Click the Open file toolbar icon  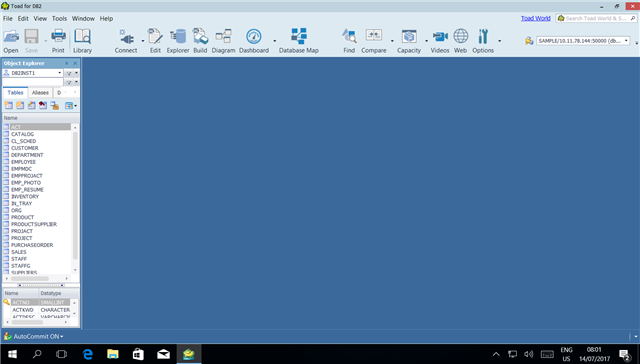click(x=11, y=37)
